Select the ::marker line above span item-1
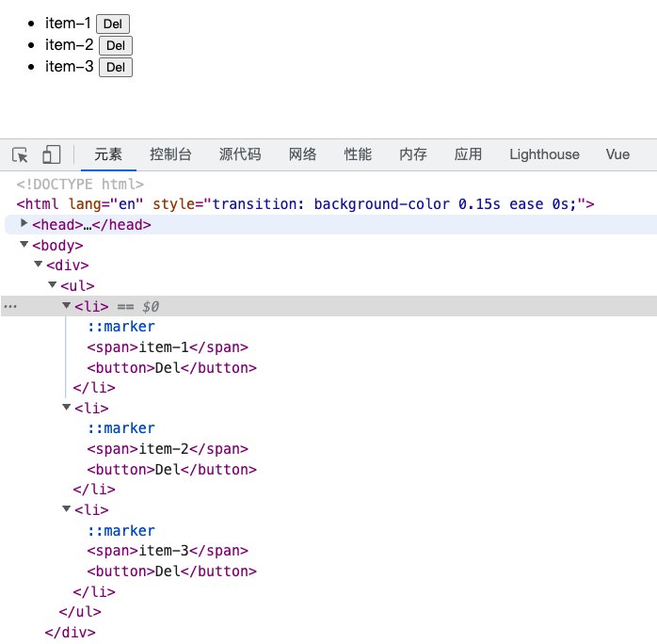 click(121, 327)
